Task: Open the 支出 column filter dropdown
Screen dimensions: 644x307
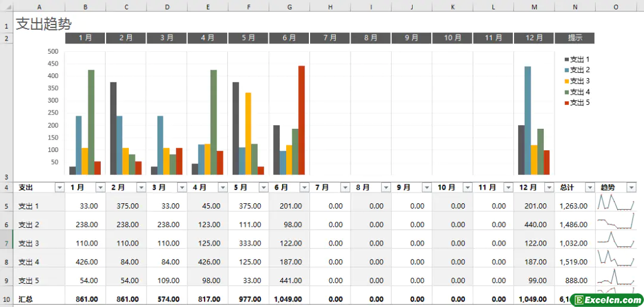Action: 60,188
